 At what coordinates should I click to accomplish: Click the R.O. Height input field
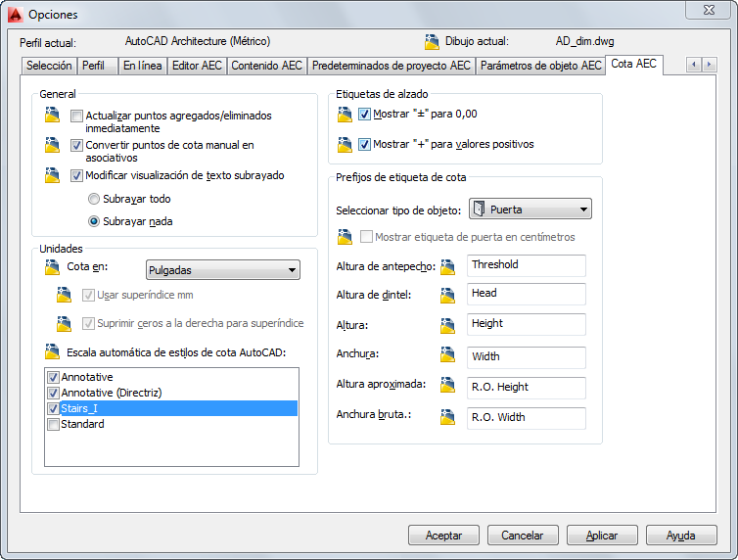click(527, 388)
